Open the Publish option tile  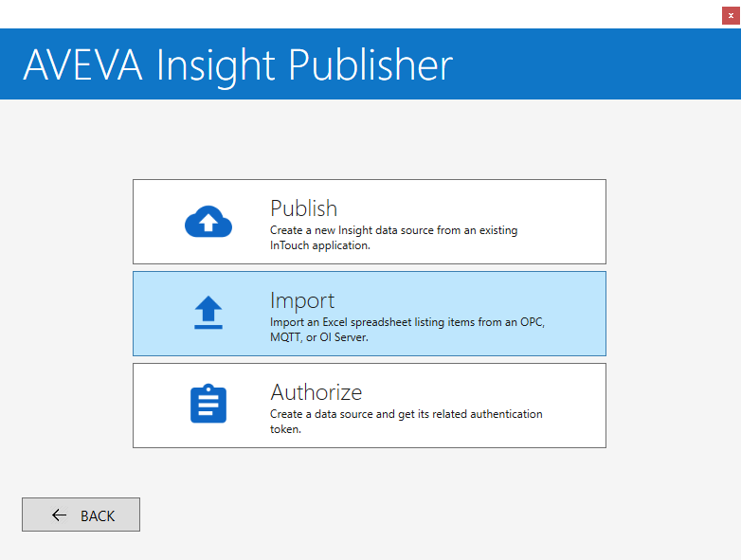pyautogui.click(x=370, y=222)
